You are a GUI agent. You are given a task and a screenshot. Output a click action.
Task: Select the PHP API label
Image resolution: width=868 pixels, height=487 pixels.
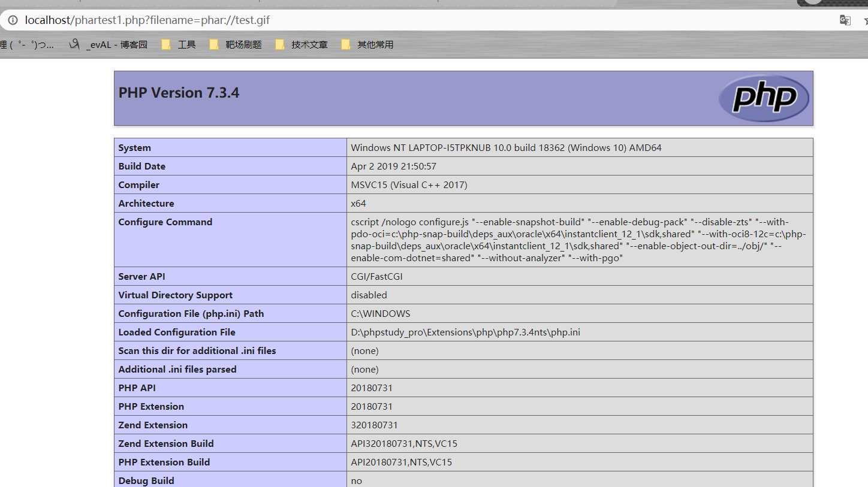137,388
